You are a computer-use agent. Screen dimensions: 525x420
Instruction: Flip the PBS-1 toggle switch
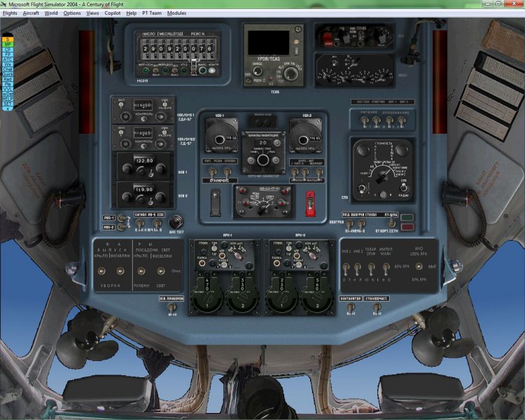122,218
